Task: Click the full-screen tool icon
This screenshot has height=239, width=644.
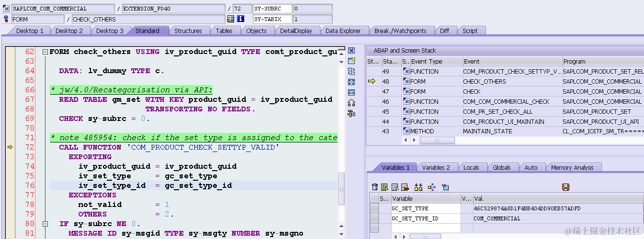Action: tap(351, 82)
